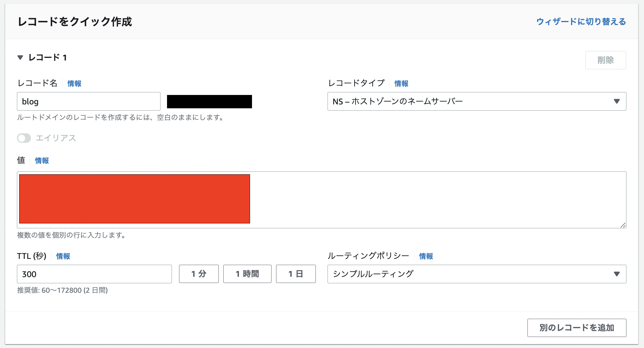The height and width of the screenshot is (348, 644).
Task: Click the レコード 1 section heading
Action: [48, 58]
